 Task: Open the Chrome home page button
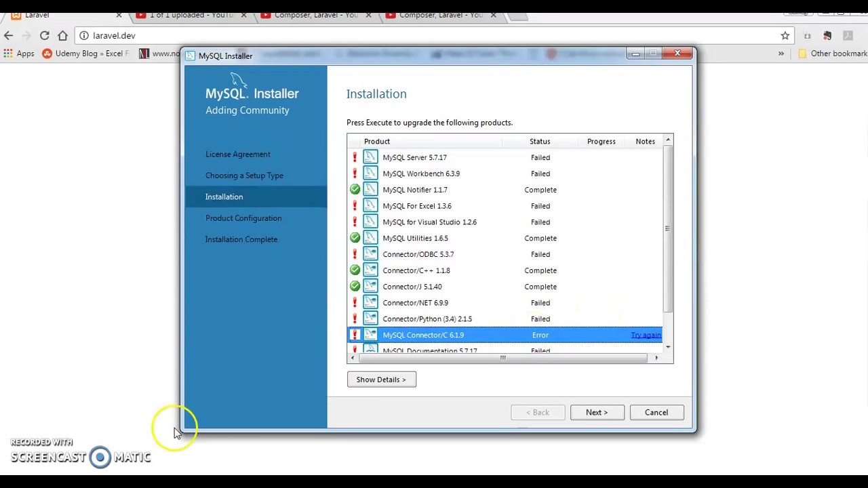pyautogui.click(x=62, y=35)
